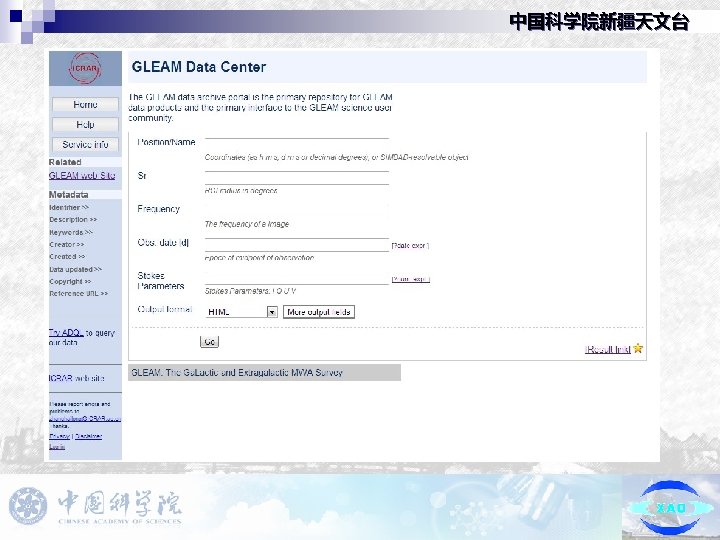Screen dimensions: 720x540
Task: Open the Output format HTML dropdown
Action: [x=242, y=312]
